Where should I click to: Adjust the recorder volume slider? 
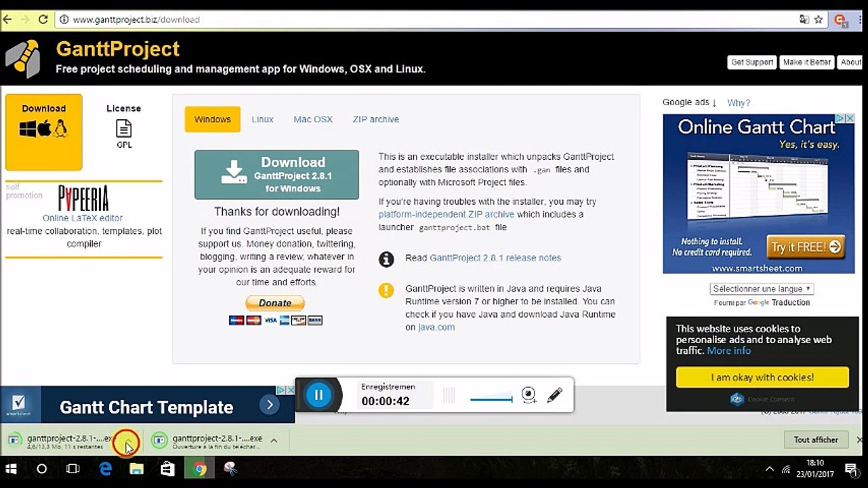click(491, 398)
